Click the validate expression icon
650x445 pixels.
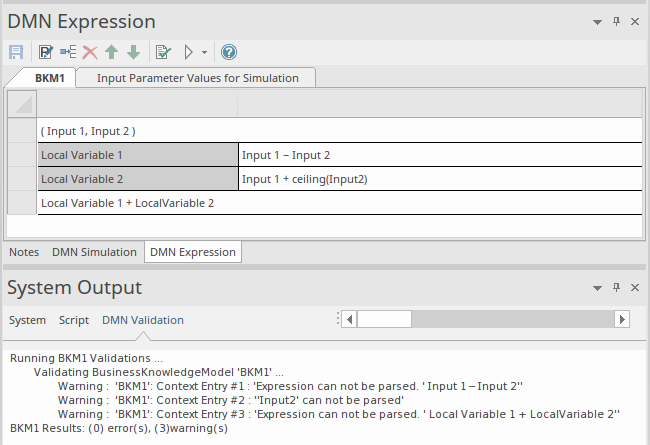click(163, 52)
